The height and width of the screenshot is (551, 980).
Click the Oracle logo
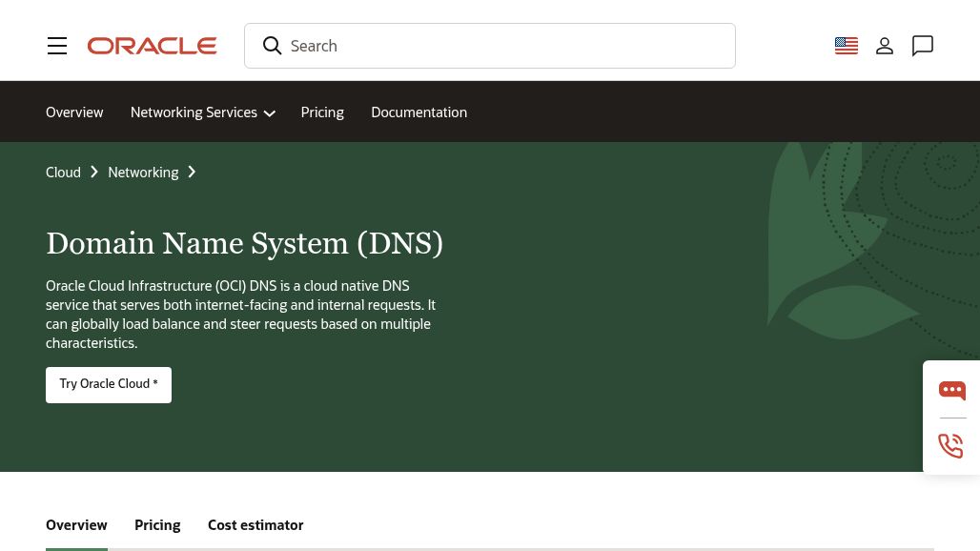pyautogui.click(x=152, y=46)
